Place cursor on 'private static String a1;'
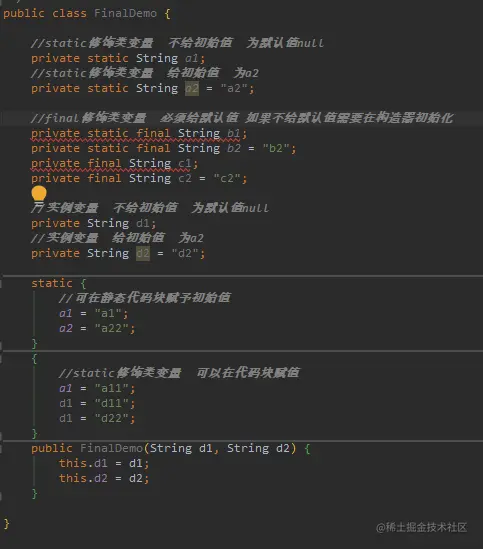This screenshot has height=549, width=483. [118, 58]
